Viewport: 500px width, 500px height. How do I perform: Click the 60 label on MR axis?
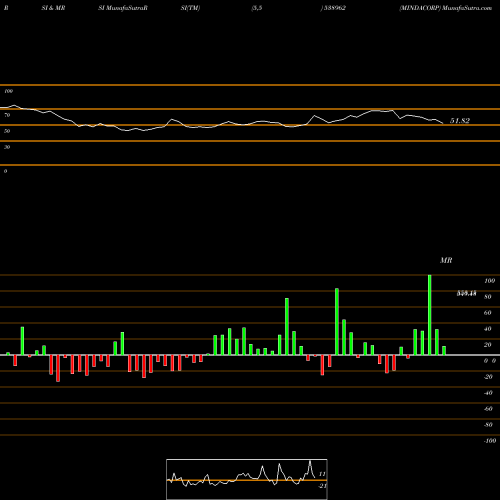488,313
